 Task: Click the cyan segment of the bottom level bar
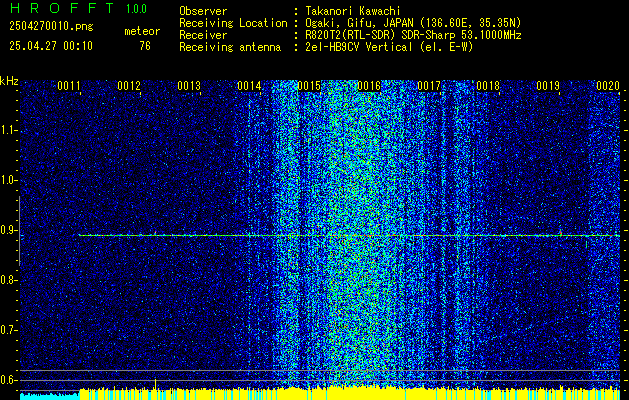coord(50,396)
